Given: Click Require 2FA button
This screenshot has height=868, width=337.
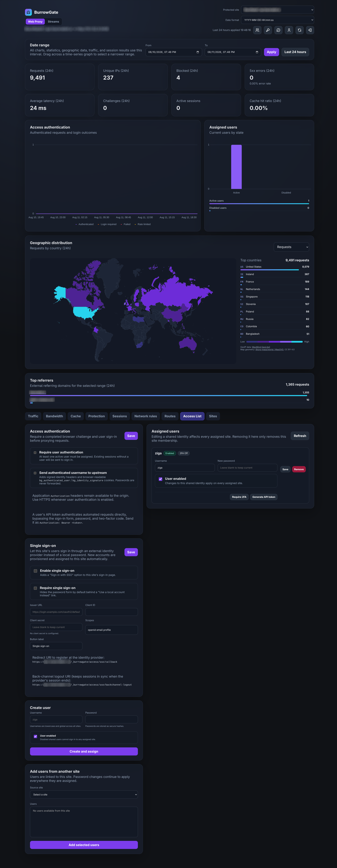Looking at the screenshot, I should point(239,497).
